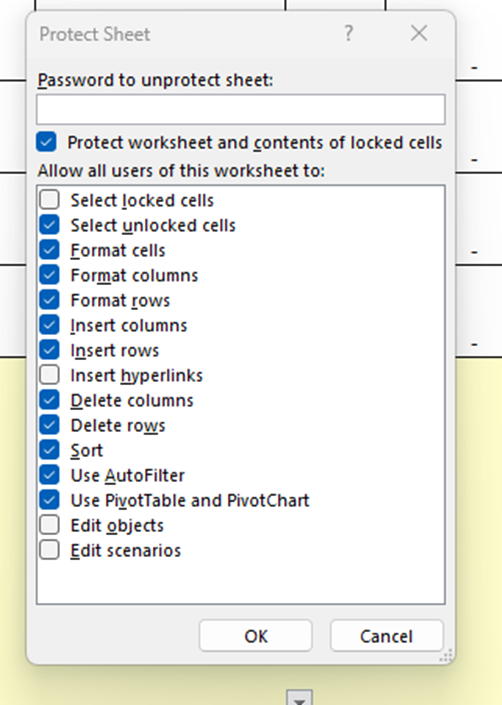502x705 pixels.
Task: Click the help question mark icon
Action: click(348, 34)
